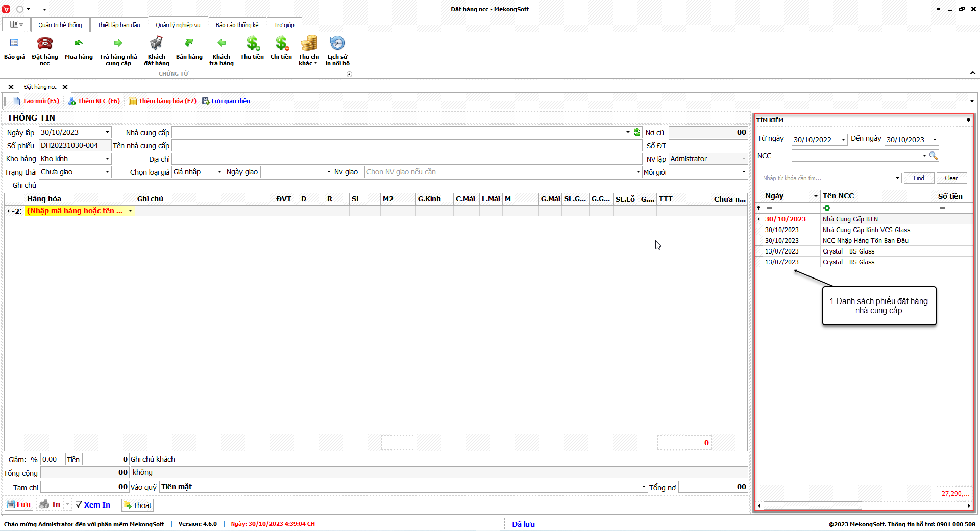This screenshot has height=531, width=980.
Task: Open Khách trả hàng tool
Action: 222,50
